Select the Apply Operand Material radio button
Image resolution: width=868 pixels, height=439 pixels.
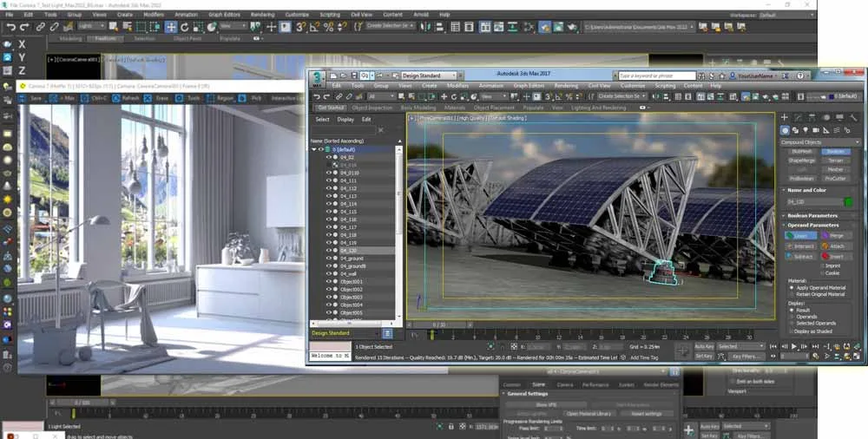point(792,288)
